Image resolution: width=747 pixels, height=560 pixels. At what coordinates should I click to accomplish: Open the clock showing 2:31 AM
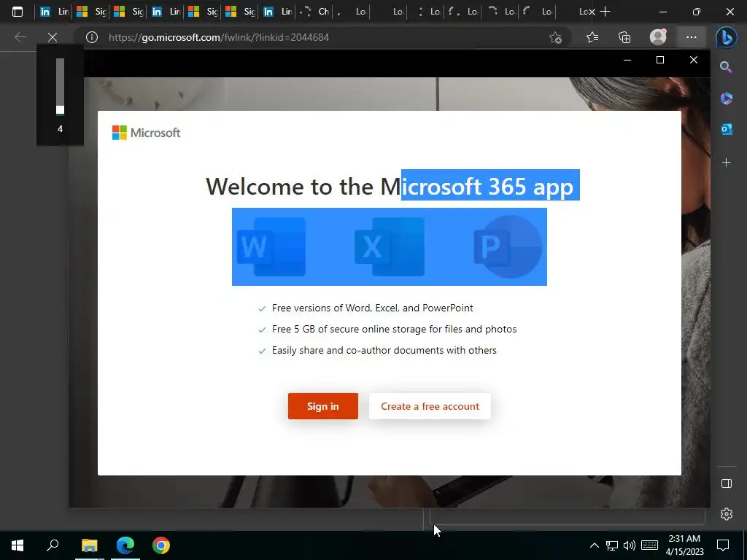[x=684, y=545]
